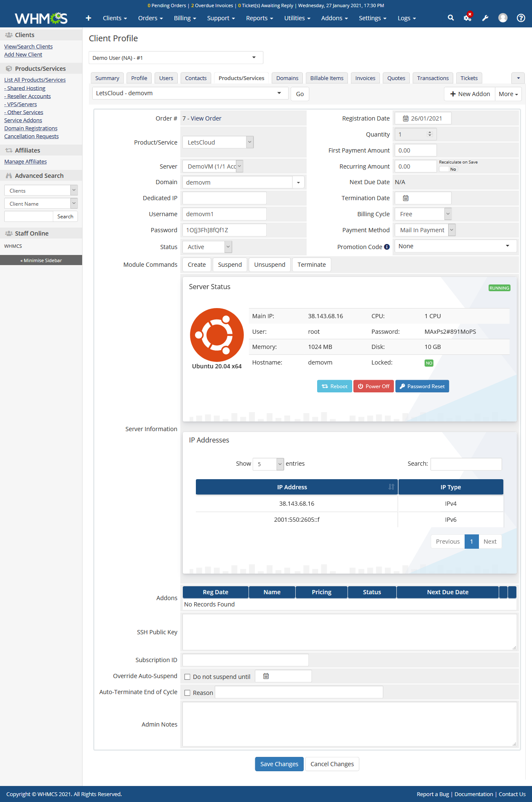
Task: Open the Billing menu in navbar
Action: (x=185, y=18)
